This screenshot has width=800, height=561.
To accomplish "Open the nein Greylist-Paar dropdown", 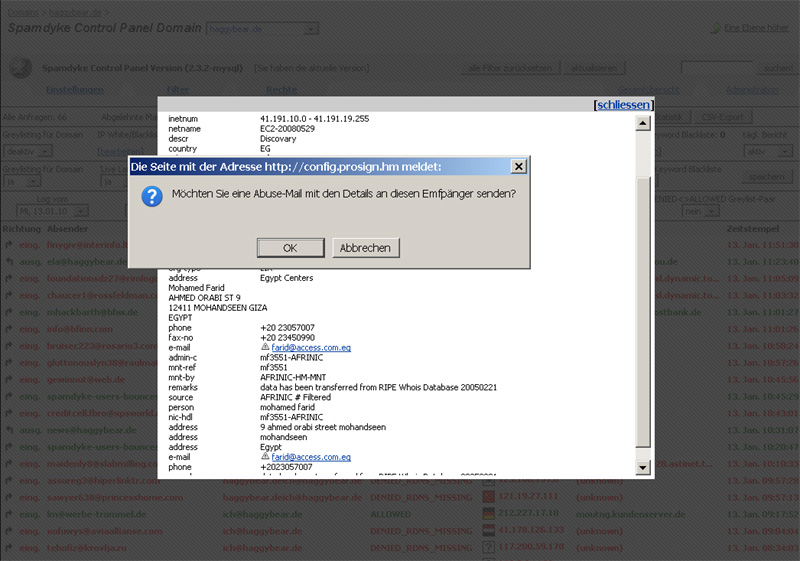I will pyautogui.click(x=701, y=211).
